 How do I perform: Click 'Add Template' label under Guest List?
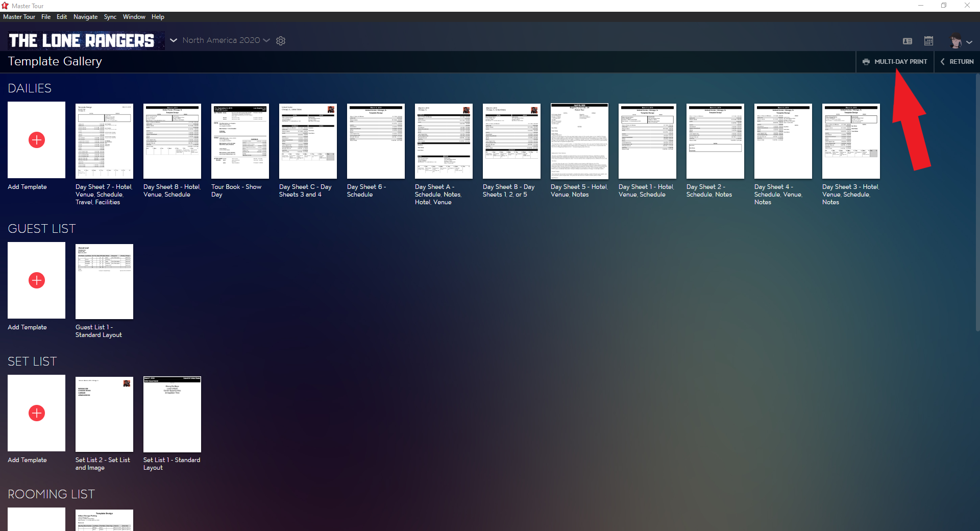pyautogui.click(x=27, y=327)
